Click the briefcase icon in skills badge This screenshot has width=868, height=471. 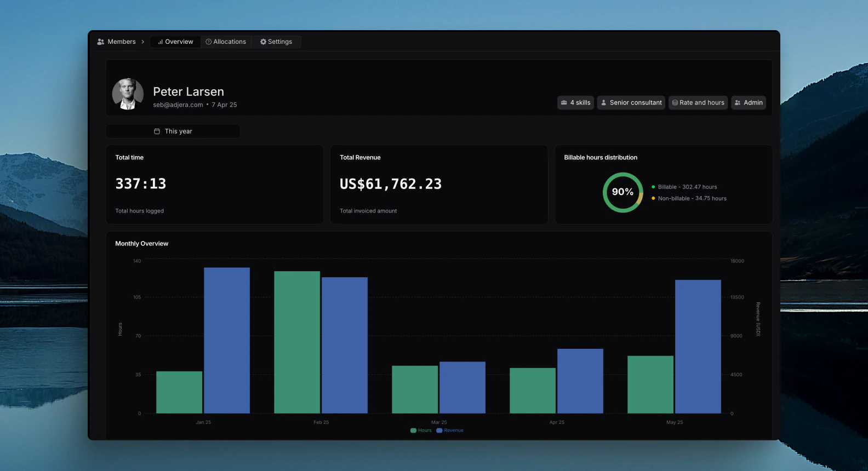coord(564,102)
